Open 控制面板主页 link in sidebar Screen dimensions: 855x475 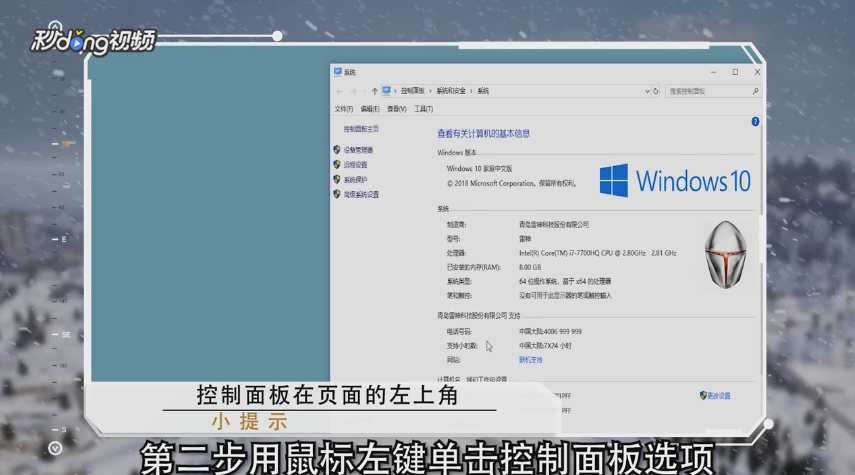tap(361, 129)
